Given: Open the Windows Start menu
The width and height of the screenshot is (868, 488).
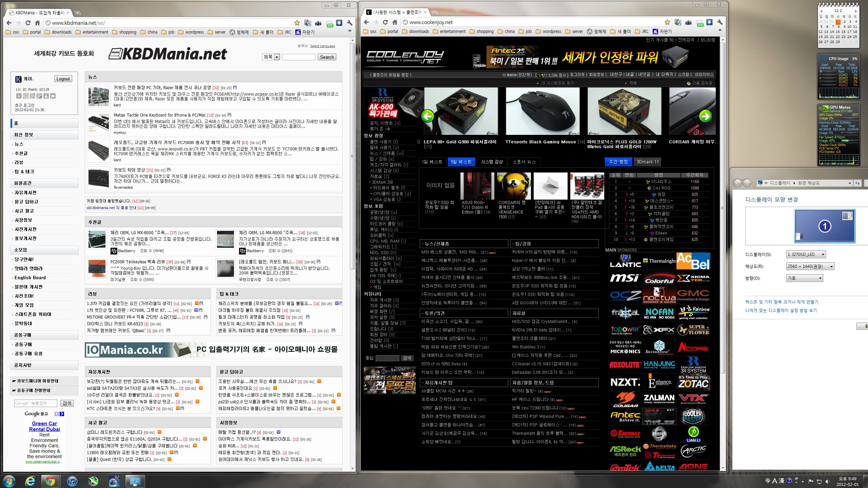Looking at the screenshot, I should (x=9, y=481).
